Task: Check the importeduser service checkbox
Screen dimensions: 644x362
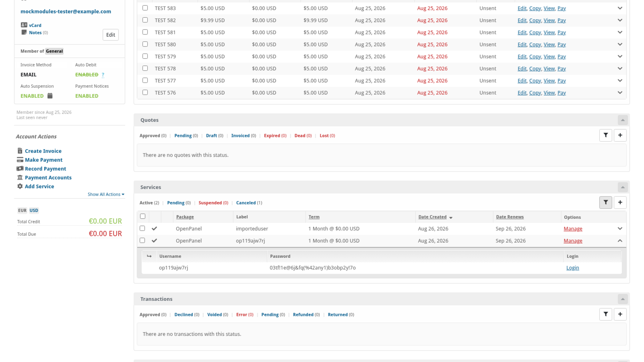Action: coord(142,228)
